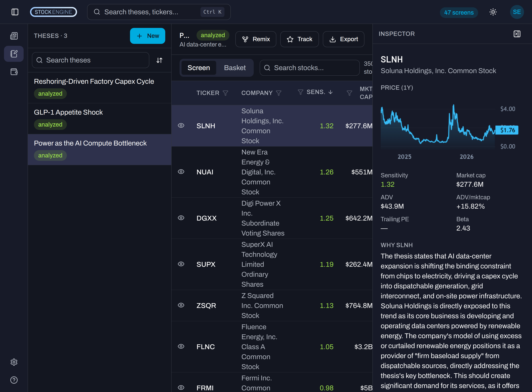532x392 pixels.
Task: Open settings gear in sidebar
Action: point(14,362)
